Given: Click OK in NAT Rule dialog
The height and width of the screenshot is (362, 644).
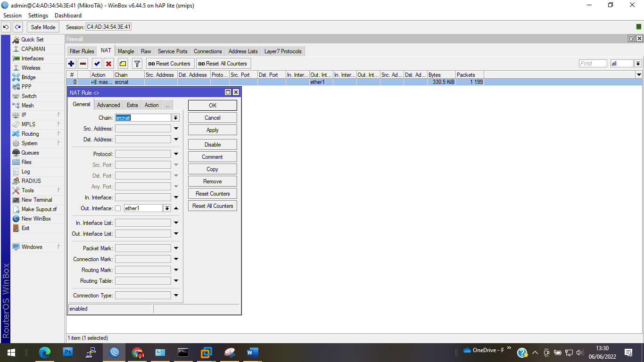Looking at the screenshot, I should point(213,106).
